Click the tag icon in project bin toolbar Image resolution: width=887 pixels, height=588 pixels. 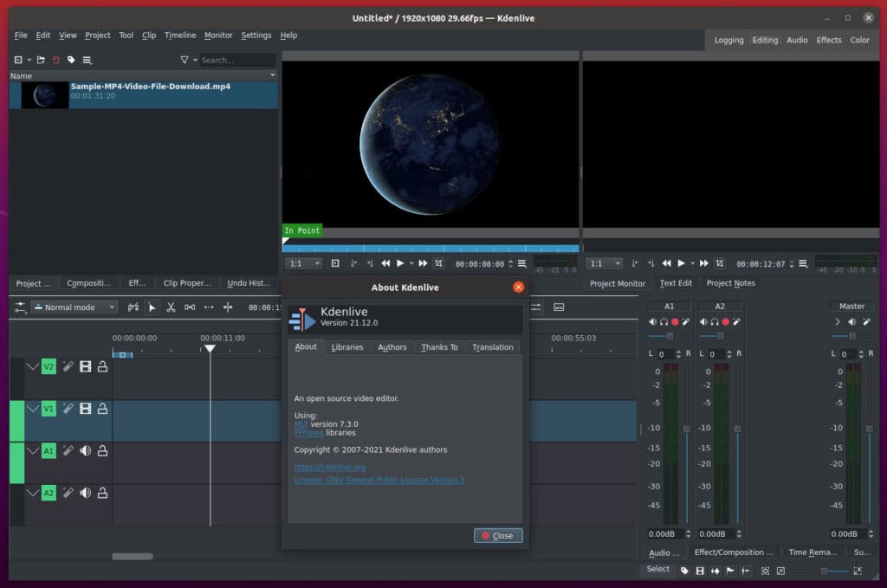click(71, 60)
